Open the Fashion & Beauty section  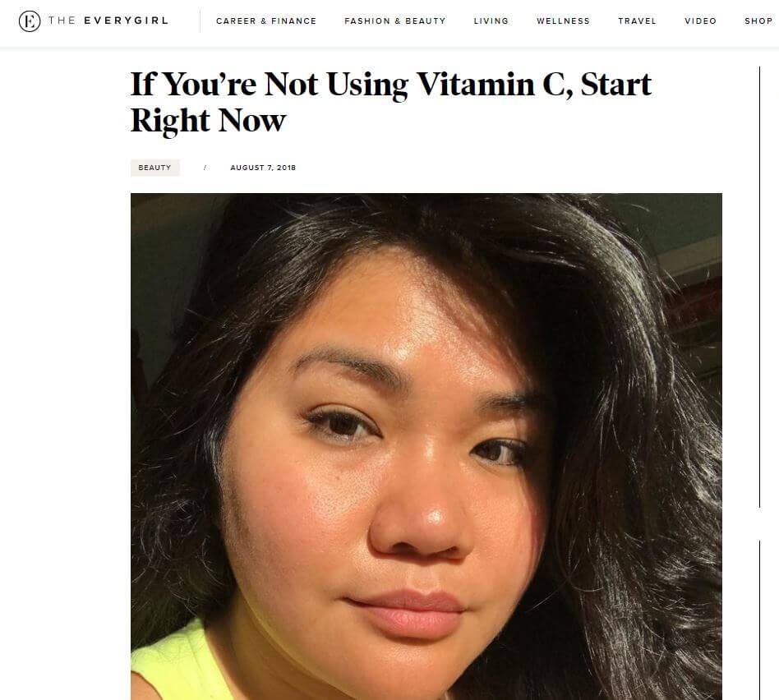click(395, 21)
